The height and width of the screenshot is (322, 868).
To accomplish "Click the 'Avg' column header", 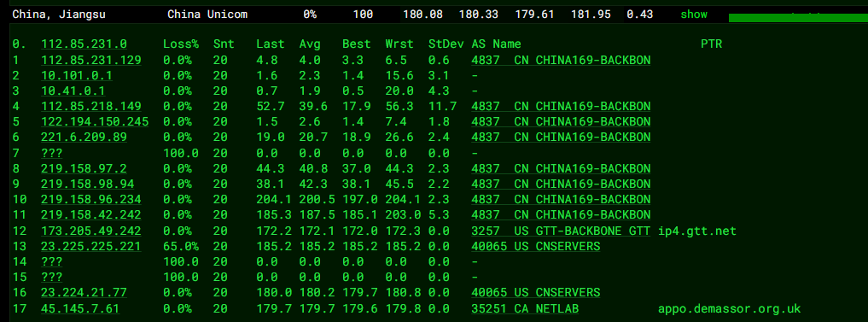I will (310, 44).
